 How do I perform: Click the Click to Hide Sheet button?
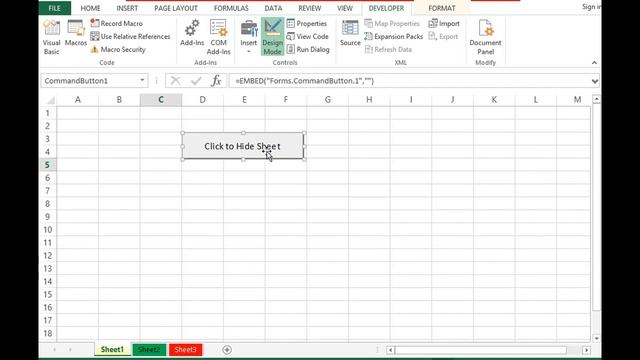point(243,146)
